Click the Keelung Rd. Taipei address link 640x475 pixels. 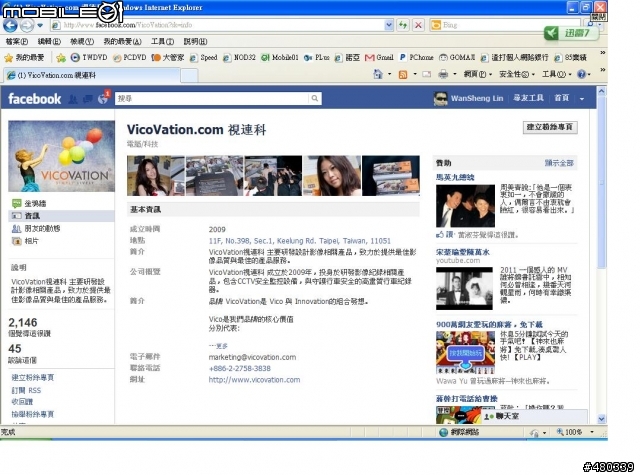300,241
